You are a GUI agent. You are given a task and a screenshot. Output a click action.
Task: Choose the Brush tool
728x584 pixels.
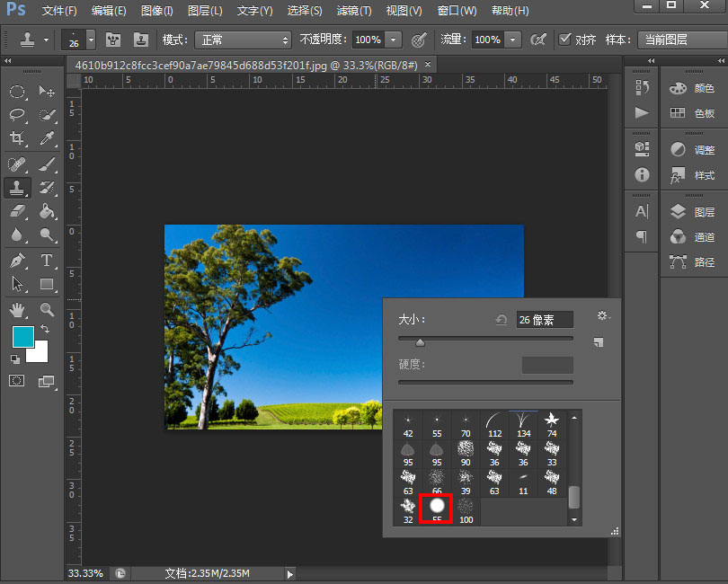click(47, 164)
